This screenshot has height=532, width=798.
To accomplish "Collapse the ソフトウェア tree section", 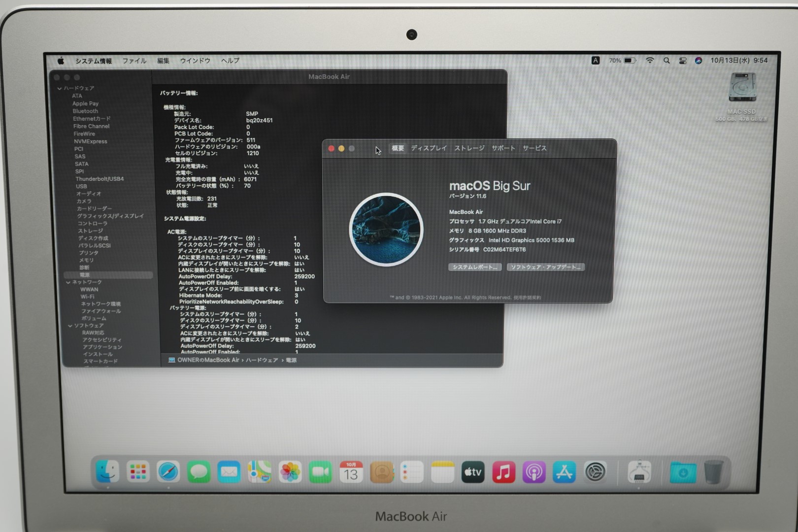I will click(x=70, y=326).
